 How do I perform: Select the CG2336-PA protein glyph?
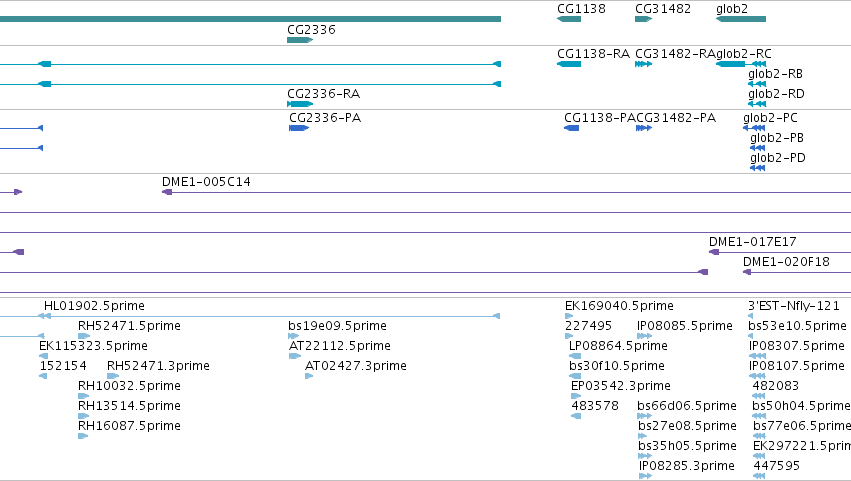299,128
